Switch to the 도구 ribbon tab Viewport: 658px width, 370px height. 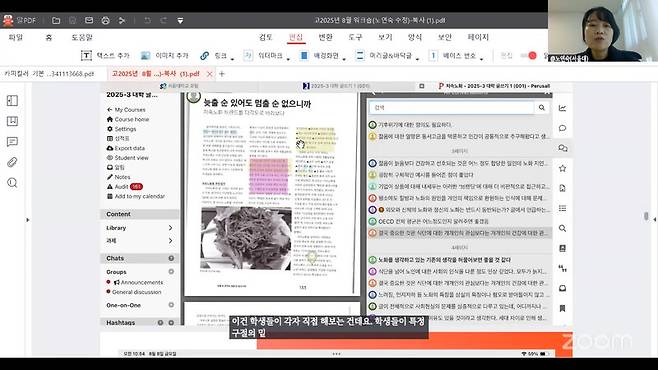point(355,37)
